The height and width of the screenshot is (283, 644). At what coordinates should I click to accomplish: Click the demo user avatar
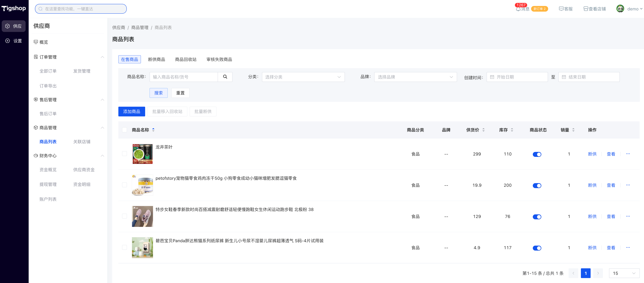click(x=620, y=9)
